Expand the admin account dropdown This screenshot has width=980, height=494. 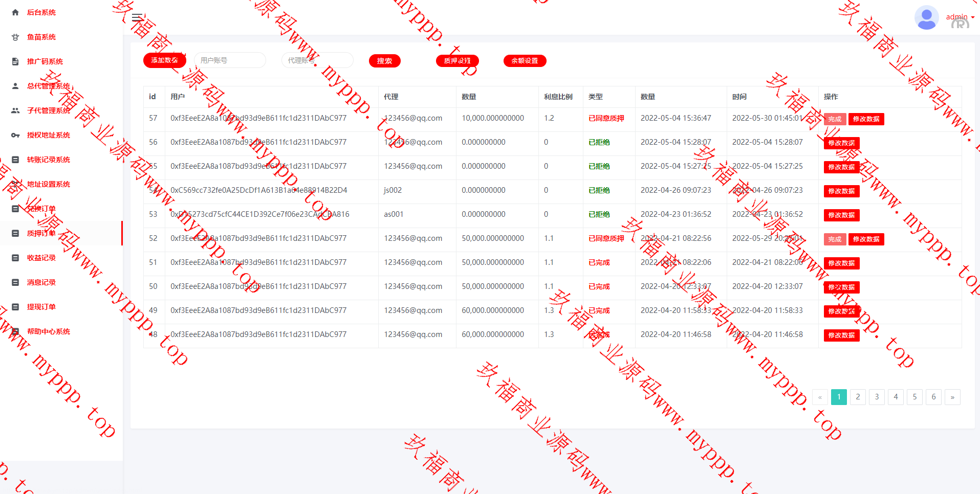click(960, 17)
